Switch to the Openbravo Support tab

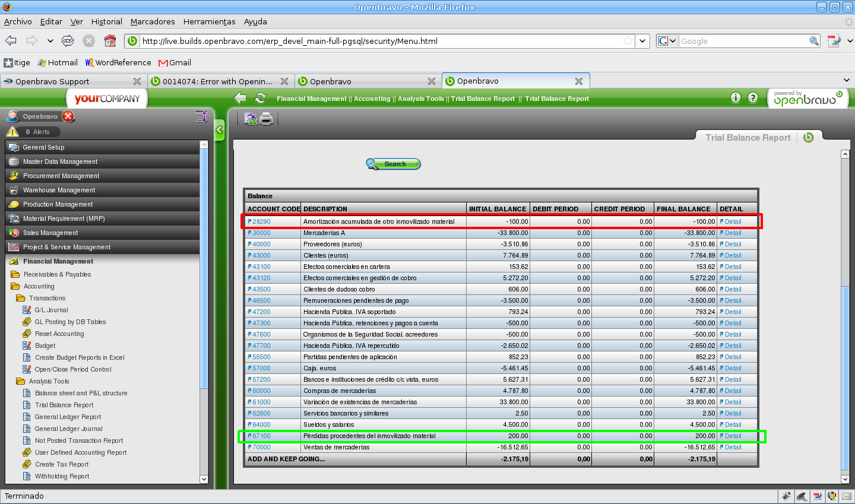pos(52,81)
